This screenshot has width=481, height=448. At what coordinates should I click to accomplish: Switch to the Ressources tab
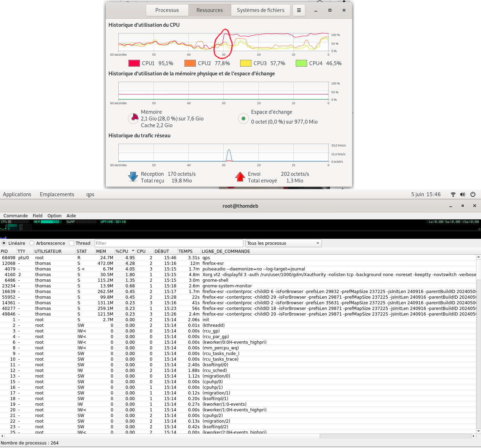(210, 10)
